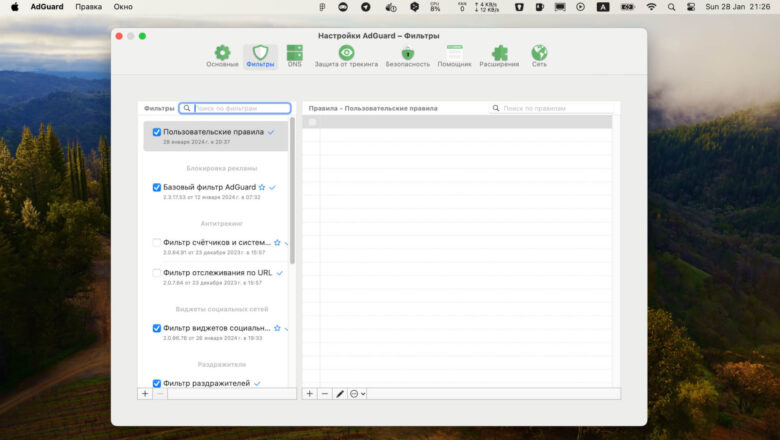
Task: Focus the rules search field
Action: [552, 108]
